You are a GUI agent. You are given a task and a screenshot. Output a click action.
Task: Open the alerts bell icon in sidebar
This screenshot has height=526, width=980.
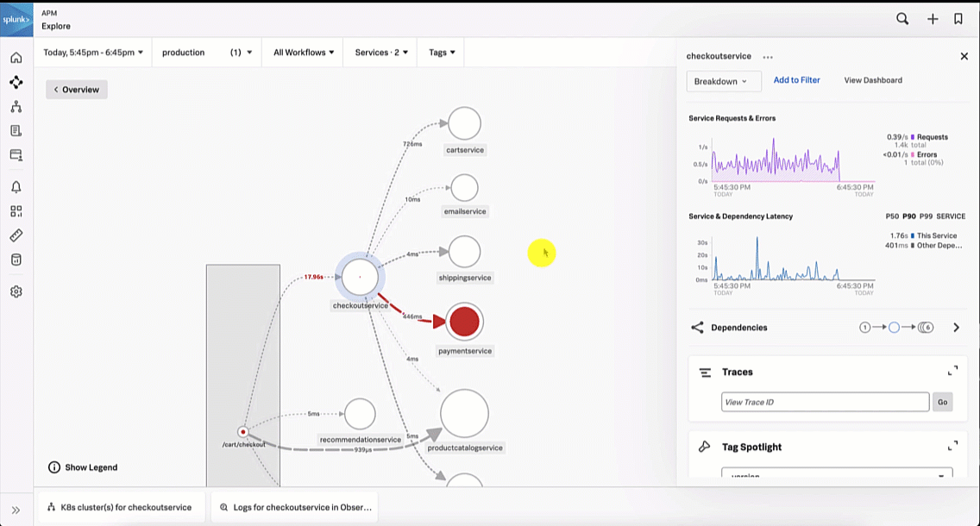click(16, 187)
